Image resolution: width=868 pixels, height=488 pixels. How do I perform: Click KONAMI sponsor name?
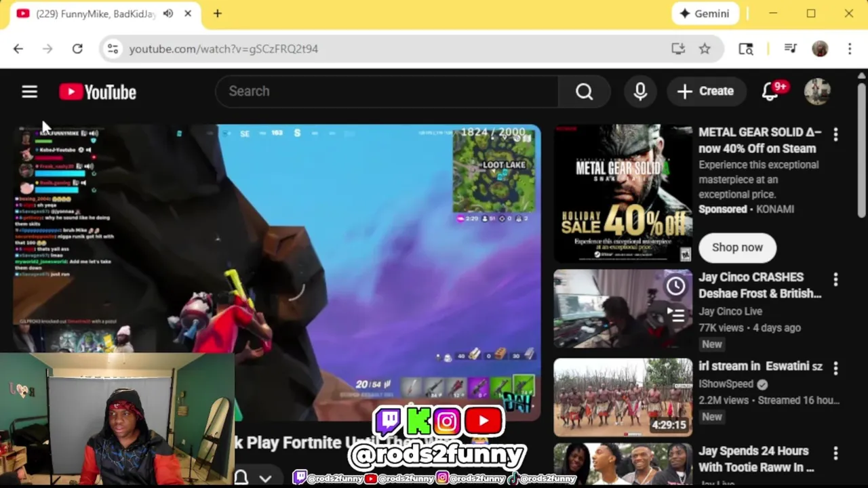pyautogui.click(x=774, y=209)
